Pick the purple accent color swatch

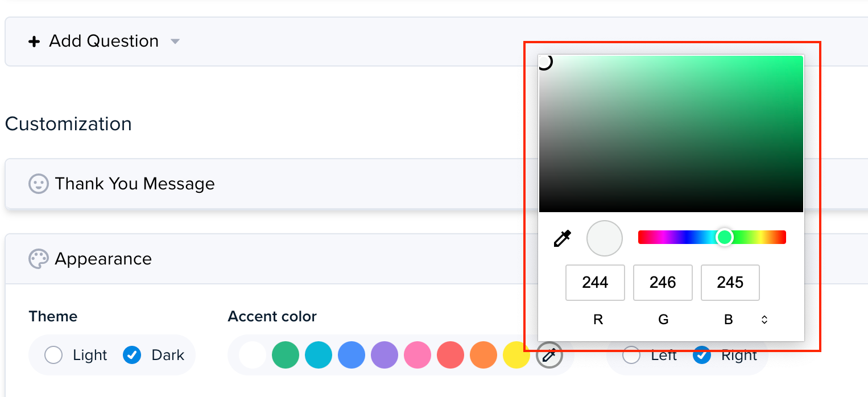tap(385, 355)
